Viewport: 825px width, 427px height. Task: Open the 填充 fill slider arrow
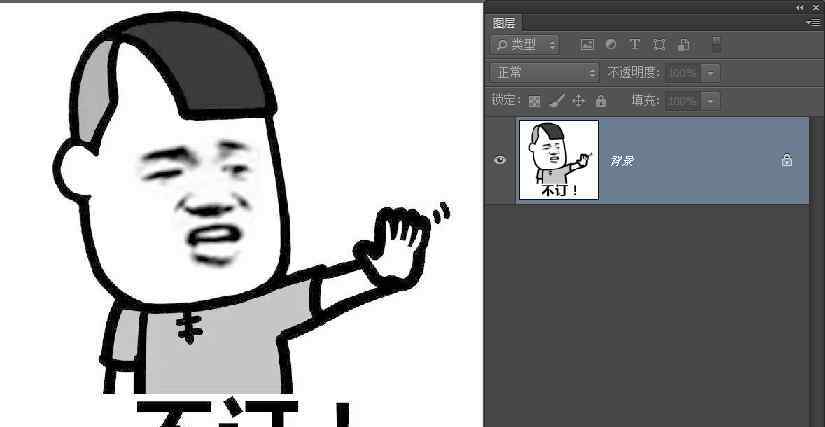tap(711, 100)
